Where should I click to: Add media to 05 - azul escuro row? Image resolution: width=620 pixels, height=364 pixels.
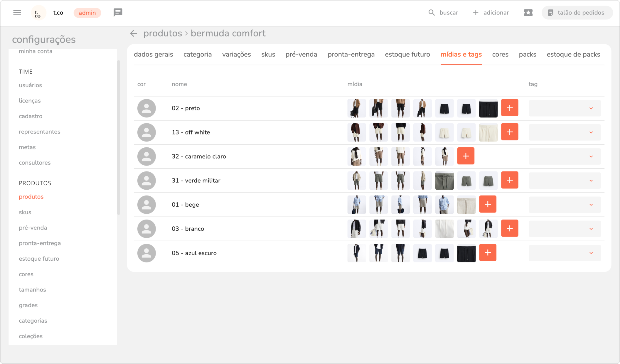tap(487, 253)
